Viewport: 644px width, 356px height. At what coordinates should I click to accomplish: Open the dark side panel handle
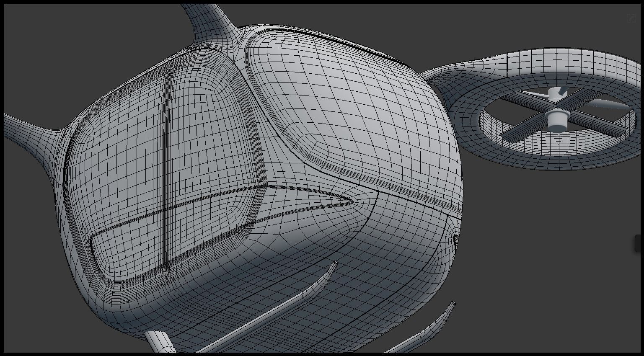[637, 243]
